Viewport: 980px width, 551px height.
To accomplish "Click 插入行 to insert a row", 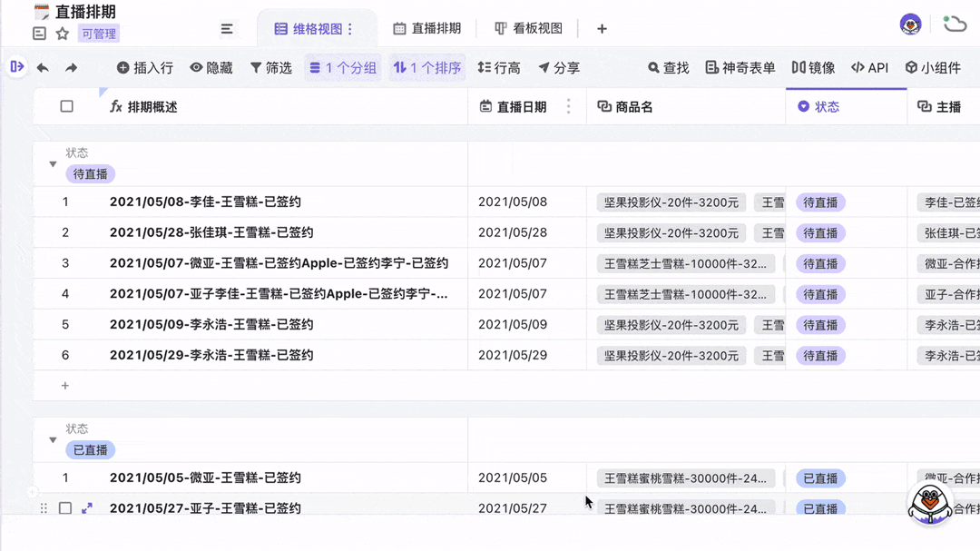I will pos(143,67).
